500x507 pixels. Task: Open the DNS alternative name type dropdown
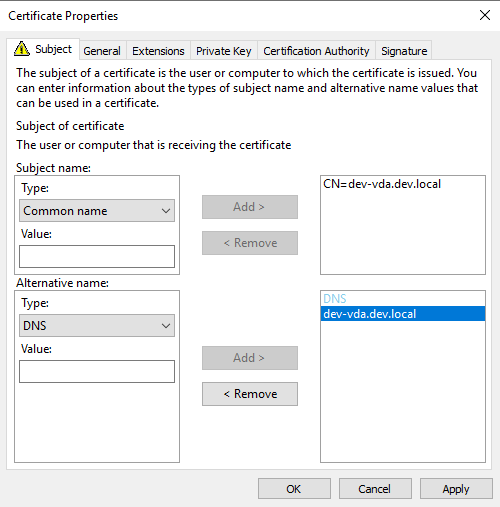97,326
